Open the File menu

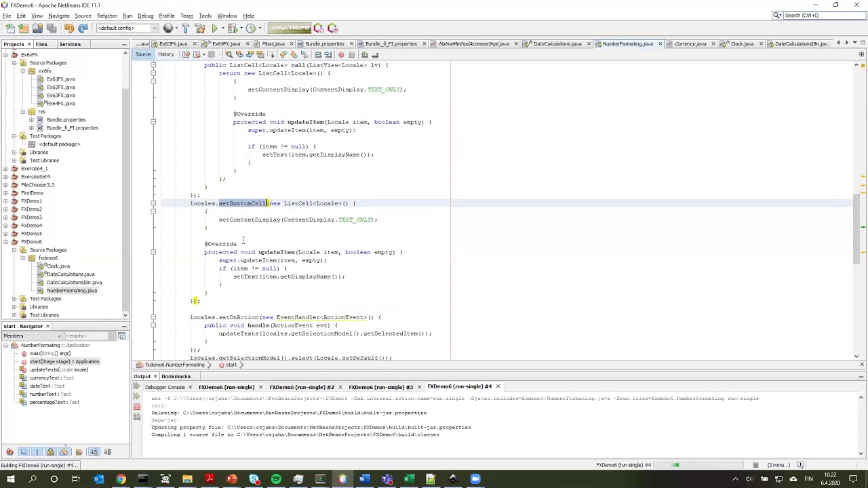[x=6, y=16]
